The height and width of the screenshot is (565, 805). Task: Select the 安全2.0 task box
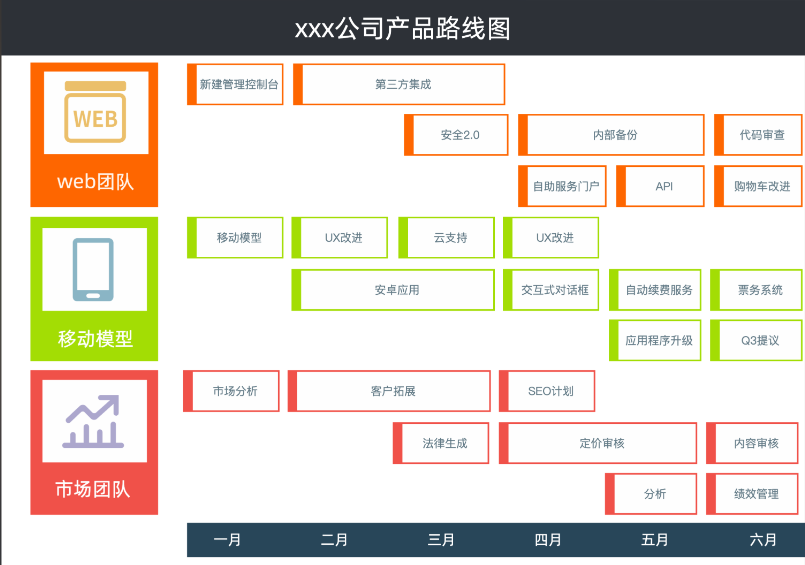456,135
